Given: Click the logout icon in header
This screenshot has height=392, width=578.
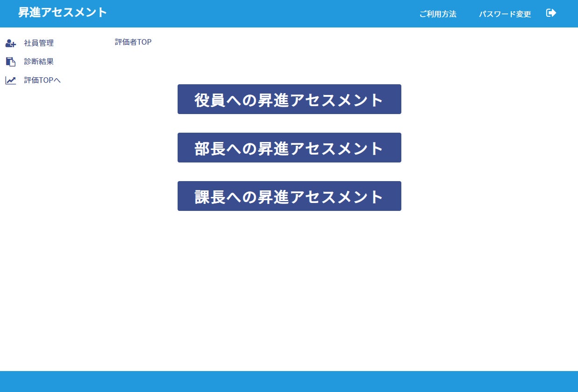Looking at the screenshot, I should tap(551, 13).
